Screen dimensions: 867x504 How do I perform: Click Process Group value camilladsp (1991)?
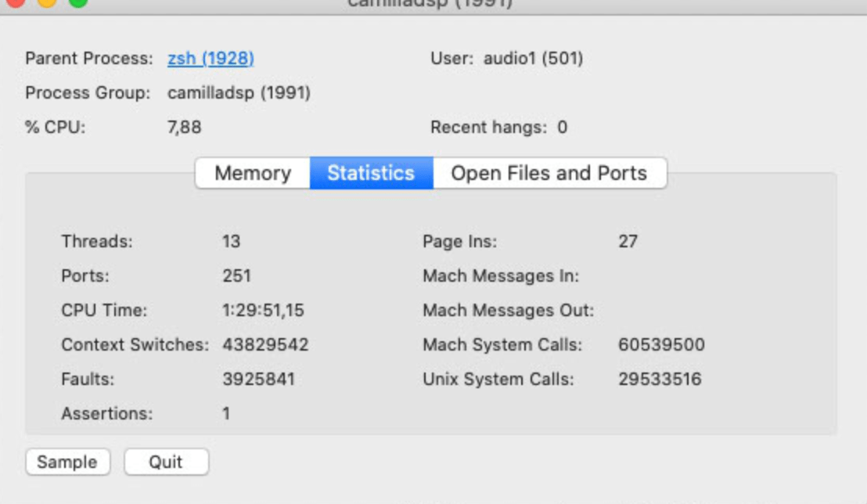(239, 92)
